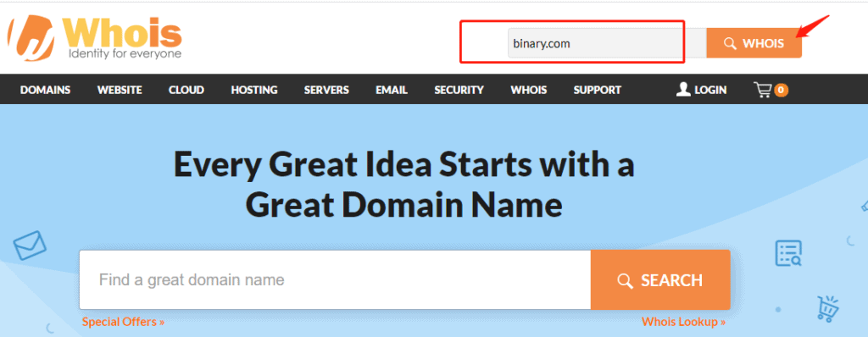Open the SUPPORT menu
Viewport: 868px width, 337px height.
click(x=598, y=90)
